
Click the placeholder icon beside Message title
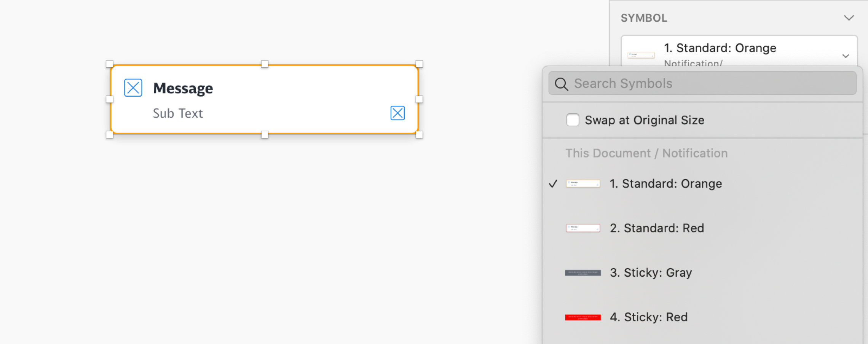tap(133, 88)
